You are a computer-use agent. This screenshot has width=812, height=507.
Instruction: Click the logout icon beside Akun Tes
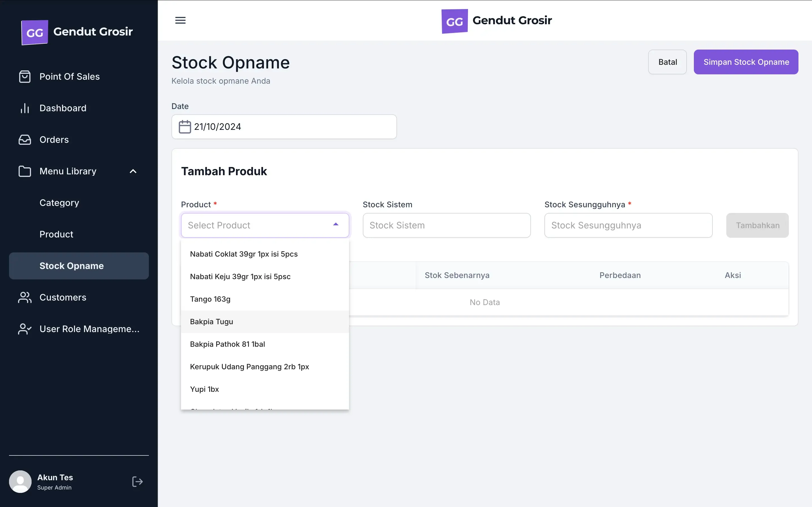137,482
